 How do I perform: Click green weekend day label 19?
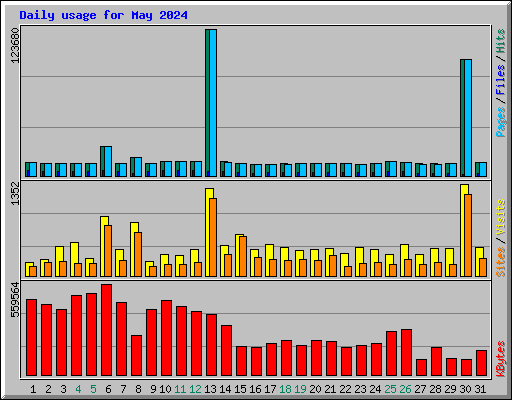(300, 389)
